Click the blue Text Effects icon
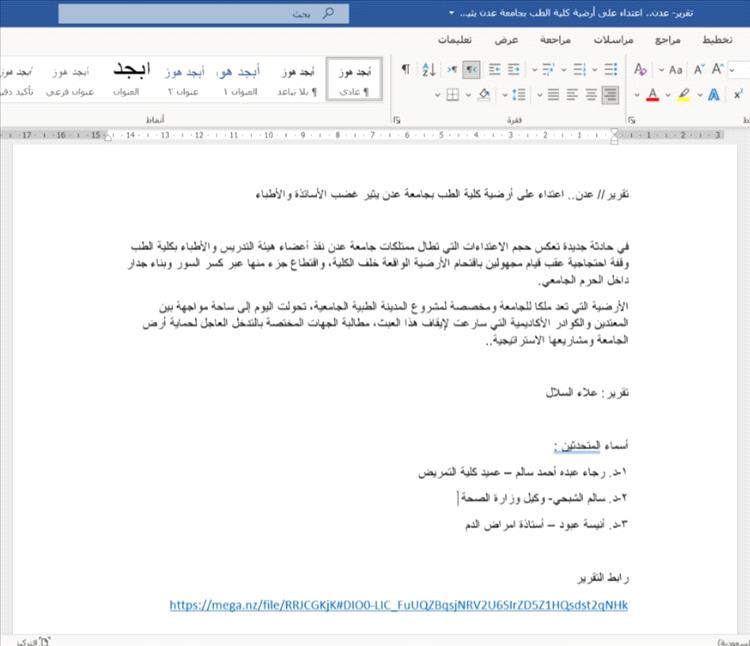 pos(714,95)
